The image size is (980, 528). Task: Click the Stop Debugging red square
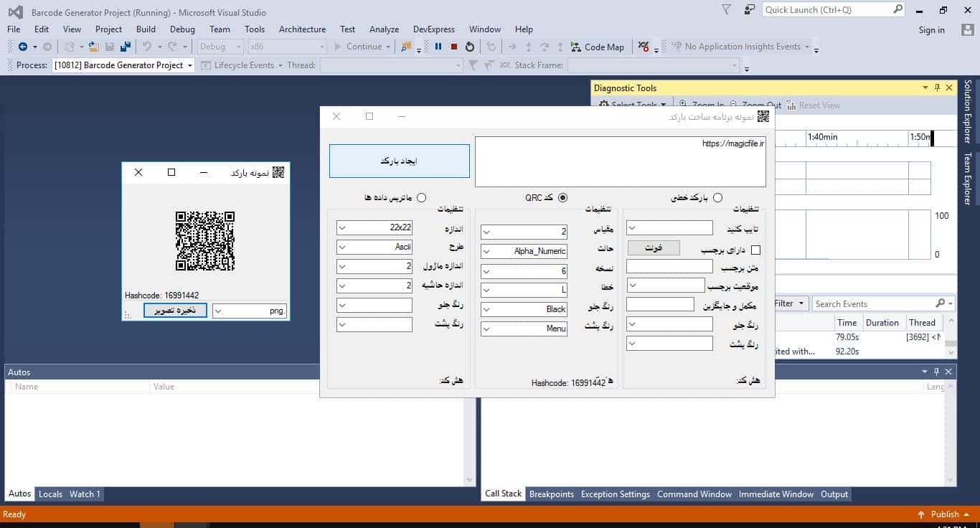pyautogui.click(x=454, y=47)
